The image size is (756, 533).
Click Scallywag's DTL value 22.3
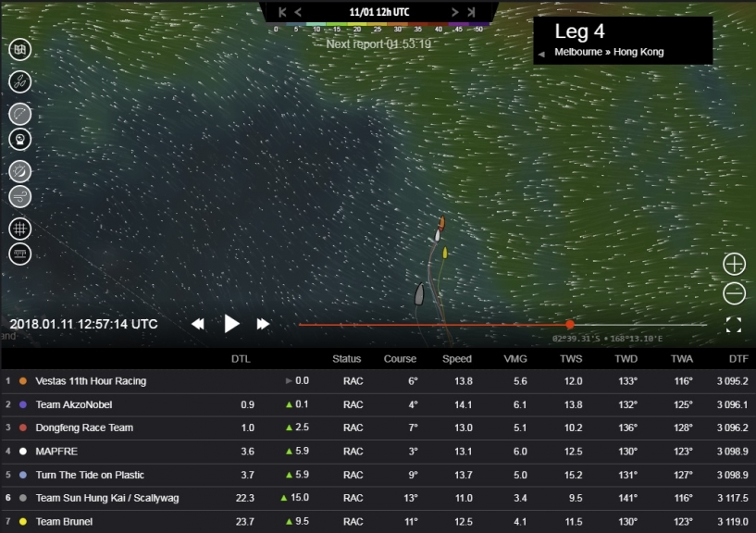[245, 498]
